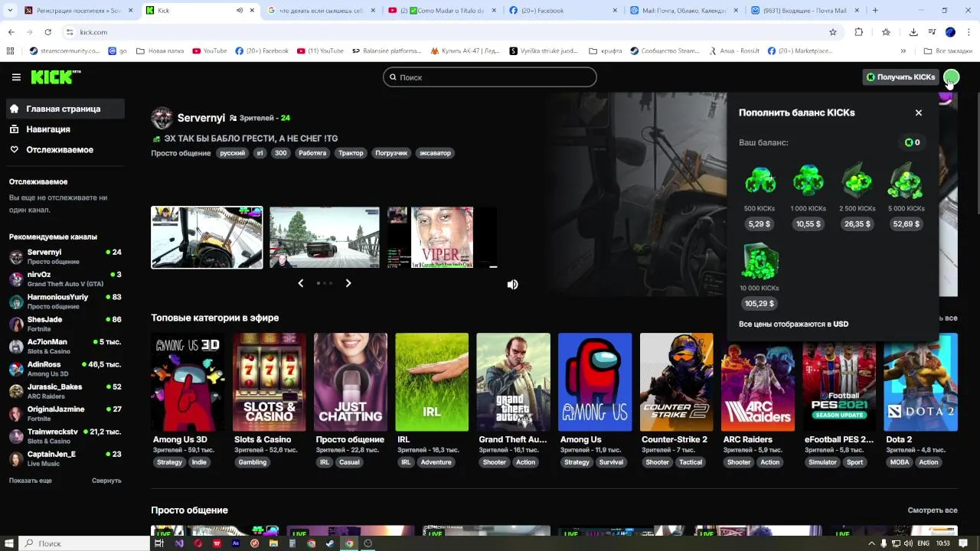Switch to the Facebook browser tab
980x551 pixels.
click(563, 11)
